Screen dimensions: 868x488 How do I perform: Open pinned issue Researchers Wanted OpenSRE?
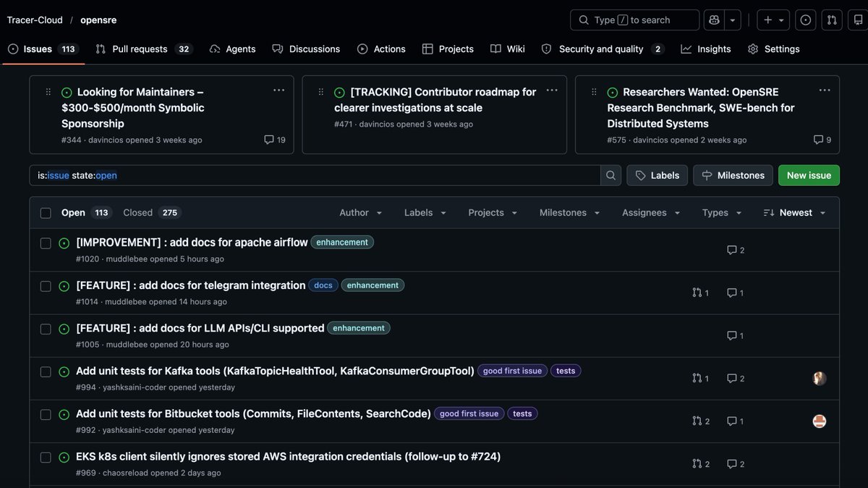[x=701, y=108]
